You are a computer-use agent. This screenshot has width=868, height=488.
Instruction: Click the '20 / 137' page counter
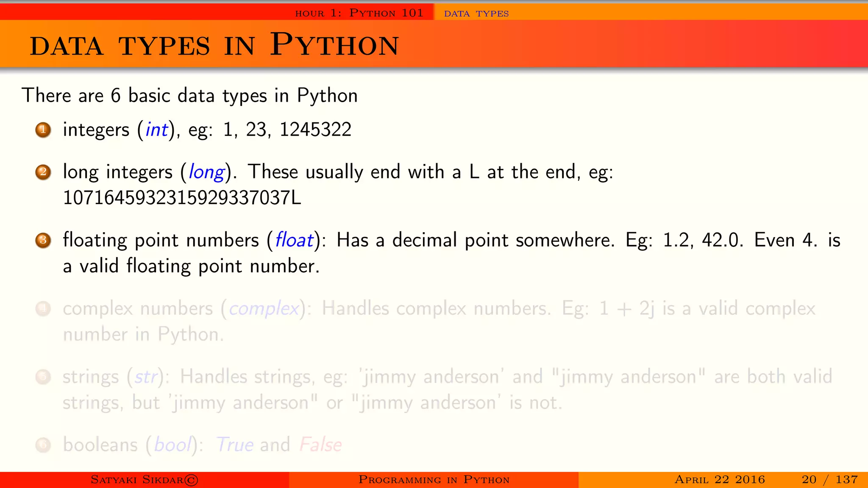tap(830, 480)
